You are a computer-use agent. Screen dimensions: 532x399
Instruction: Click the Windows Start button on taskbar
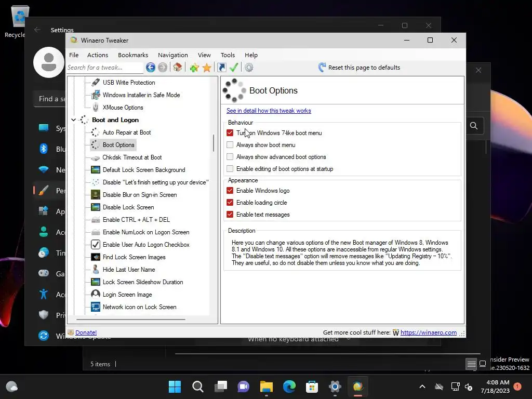[x=175, y=387]
